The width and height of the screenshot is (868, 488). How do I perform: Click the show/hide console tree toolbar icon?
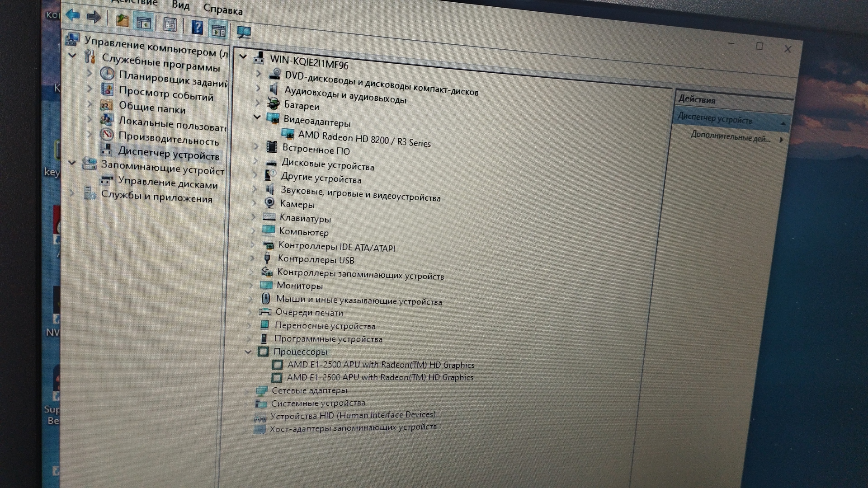coord(144,23)
